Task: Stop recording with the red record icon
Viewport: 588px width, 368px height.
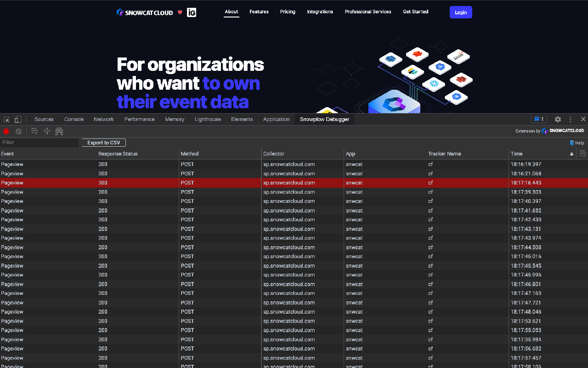Action: (x=6, y=131)
